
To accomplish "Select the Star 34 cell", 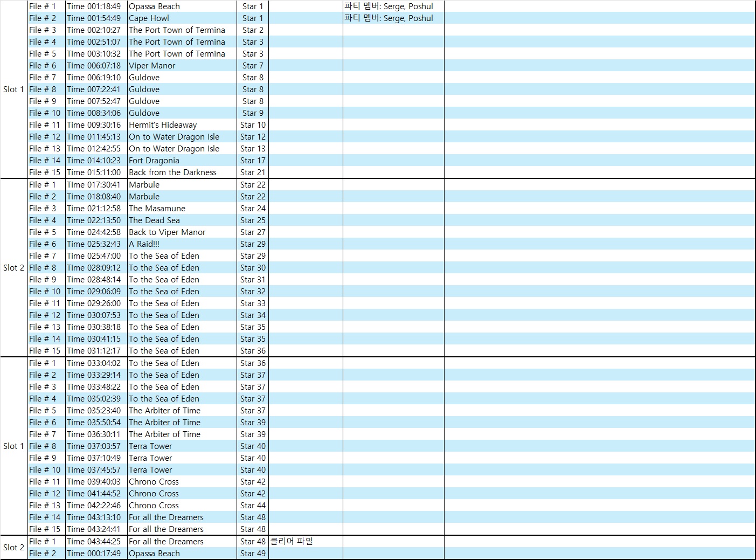I will [253, 315].
